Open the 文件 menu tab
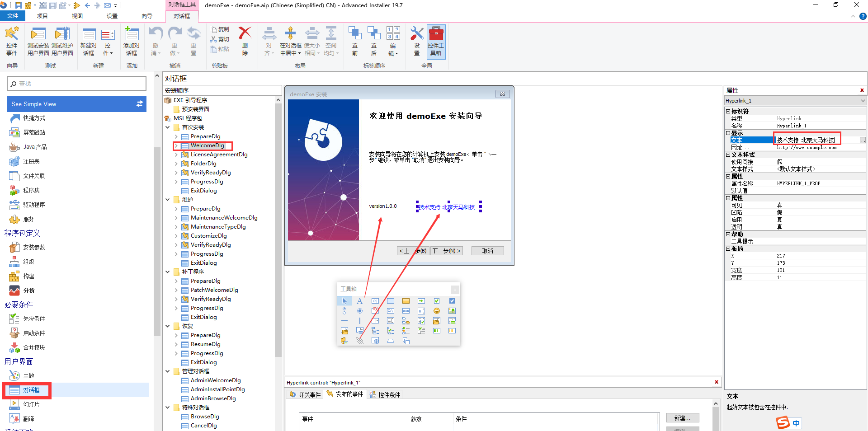 click(13, 16)
